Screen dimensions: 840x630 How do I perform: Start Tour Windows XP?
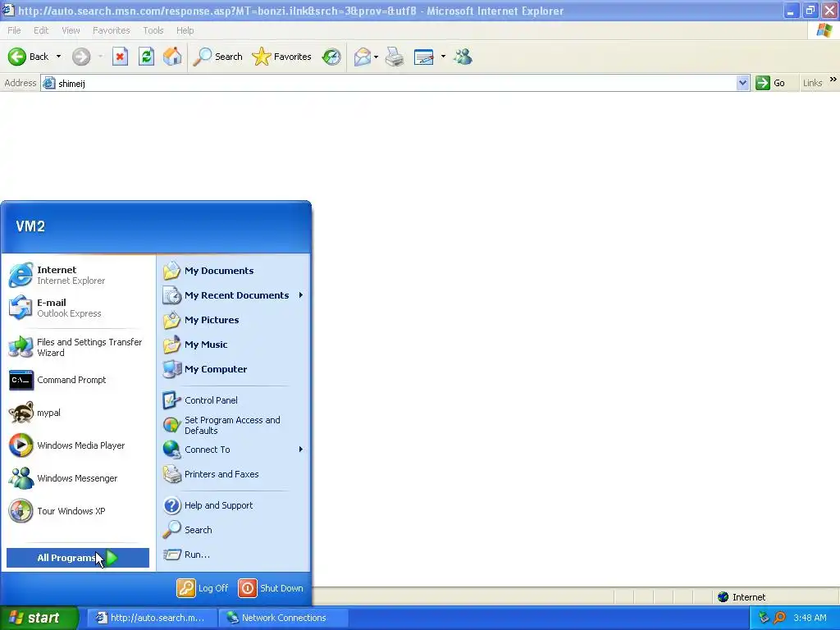(78, 510)
